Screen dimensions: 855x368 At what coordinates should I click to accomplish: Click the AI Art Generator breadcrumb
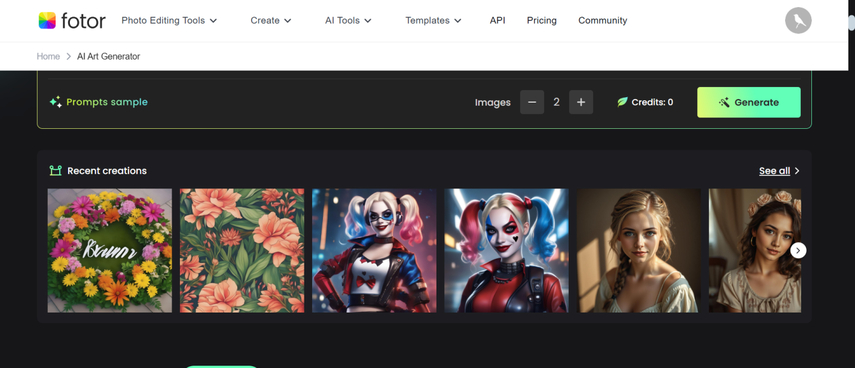109,56
